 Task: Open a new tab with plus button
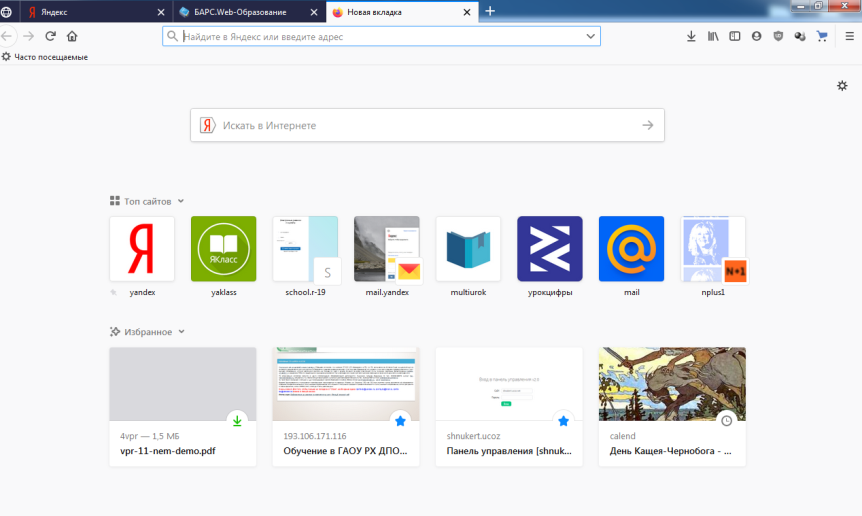click(x=490, y=12)
